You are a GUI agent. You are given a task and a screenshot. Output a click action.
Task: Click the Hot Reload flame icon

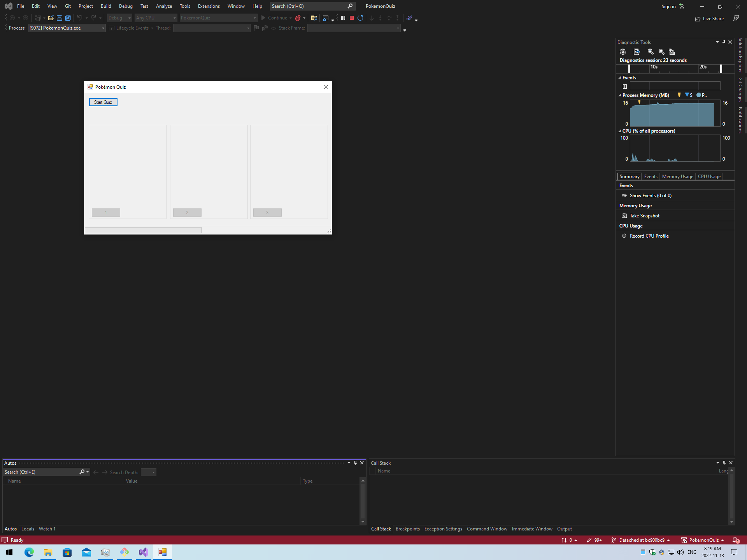pyautogui.click(x=298, y=18)
